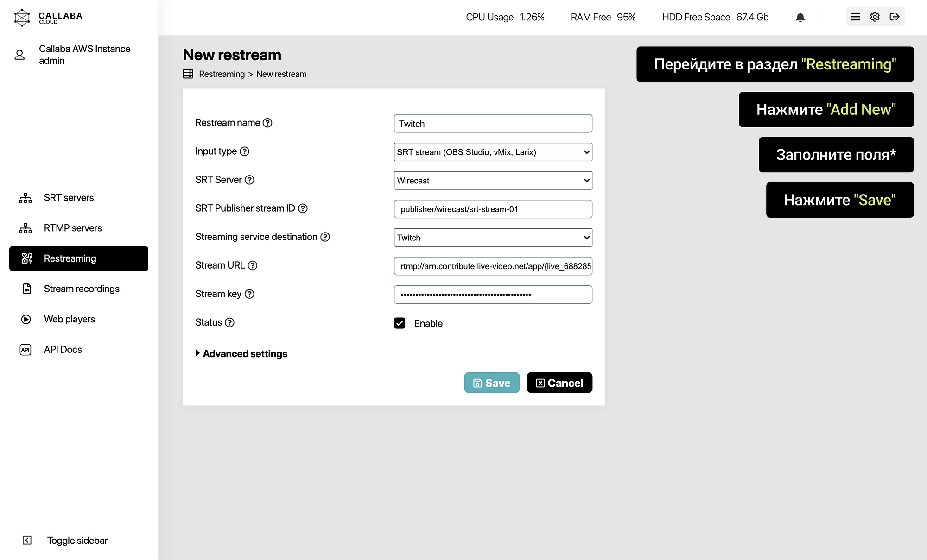Image resolution: width=927 pixels, height=560 pixels.
Task: Cancel the new restream form
Action: click(559, 383)
